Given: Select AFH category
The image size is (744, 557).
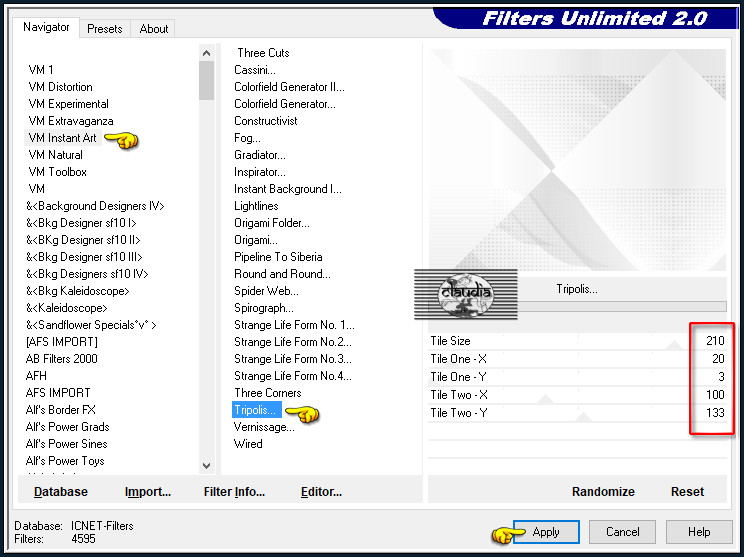Looking at the screenshot, I should pyautogui.click(x=36, y=376).
